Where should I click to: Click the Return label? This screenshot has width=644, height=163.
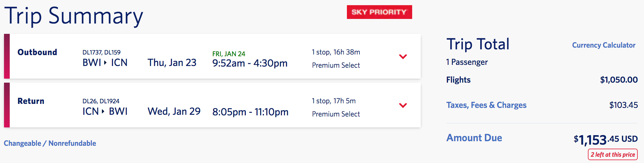(31, 101)
